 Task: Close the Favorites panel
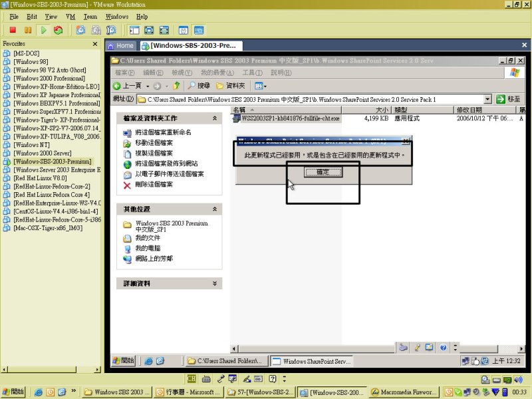tap(95, 44)
